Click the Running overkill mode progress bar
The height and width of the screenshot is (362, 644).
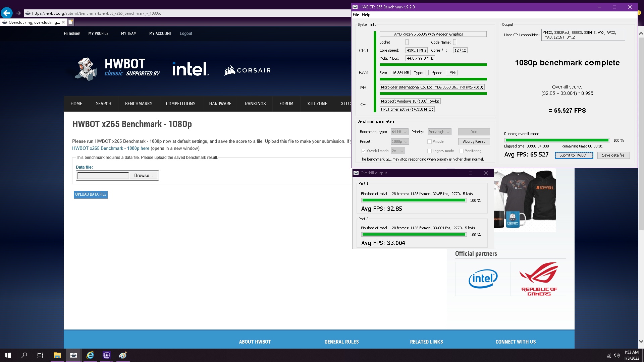557,140
